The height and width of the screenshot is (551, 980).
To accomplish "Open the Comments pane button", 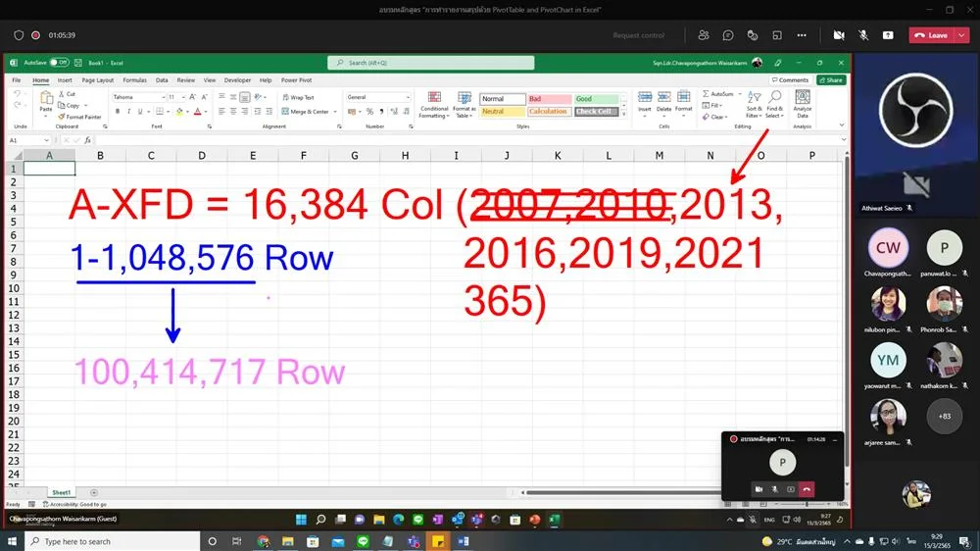I will click(790, 80).
